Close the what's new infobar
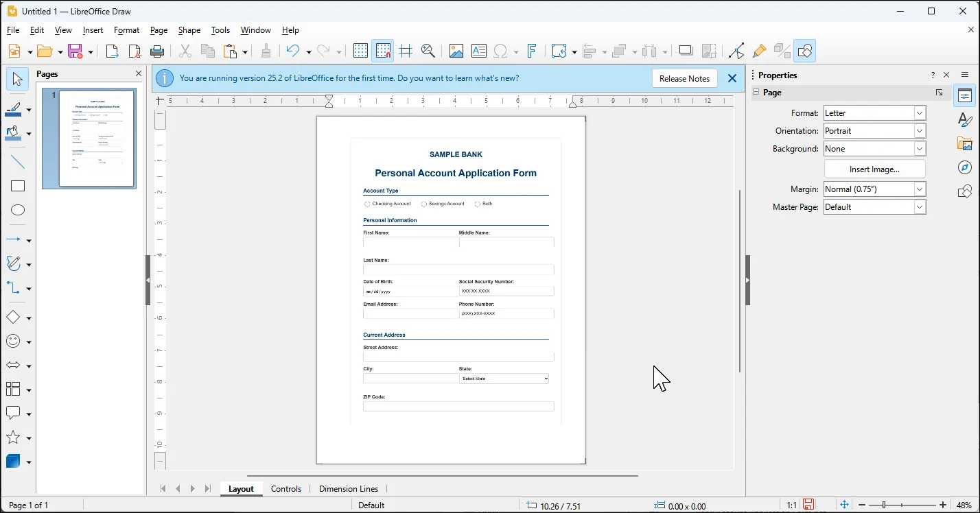This screenshot has width=980, height=513. click(732, 78)
